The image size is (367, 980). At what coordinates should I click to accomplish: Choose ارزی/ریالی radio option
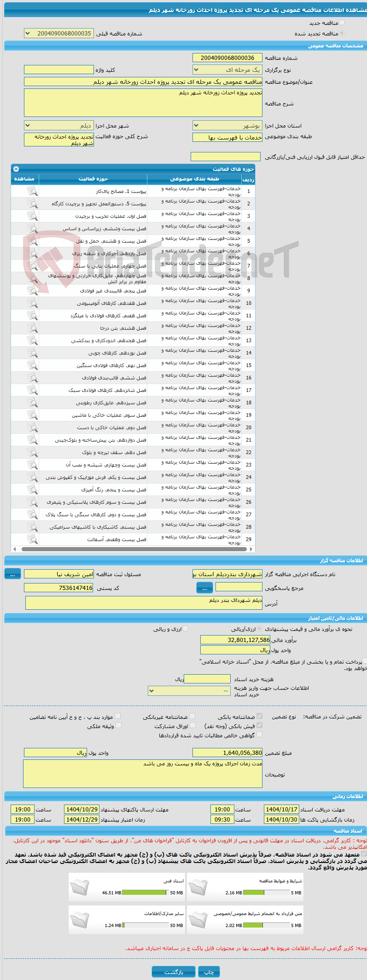click(260, 629)
